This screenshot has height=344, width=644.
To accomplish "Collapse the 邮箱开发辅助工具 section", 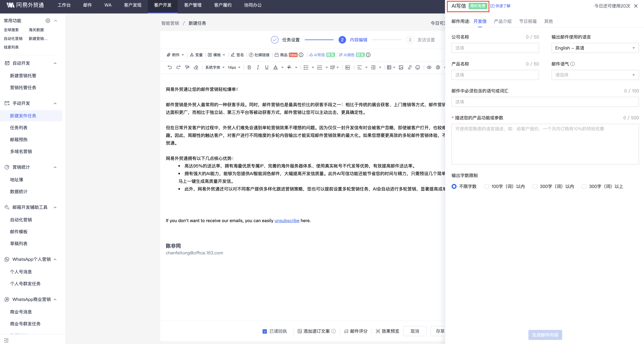I will coord(55,207).
